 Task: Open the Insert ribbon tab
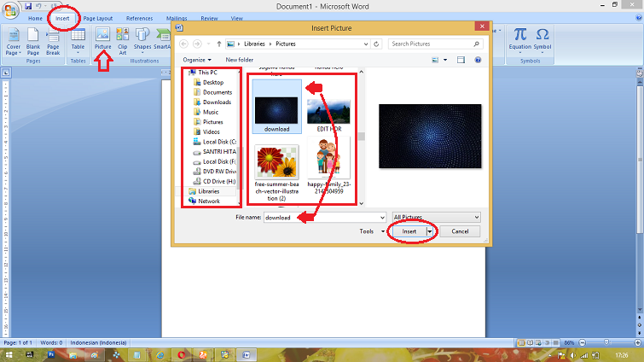[x=62, y=19]
